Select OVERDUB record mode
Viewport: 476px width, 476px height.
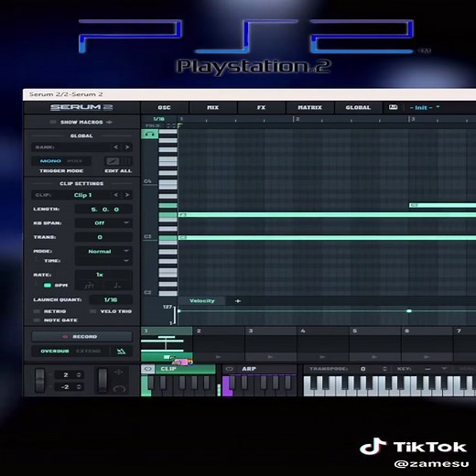(x=55, y=352)
